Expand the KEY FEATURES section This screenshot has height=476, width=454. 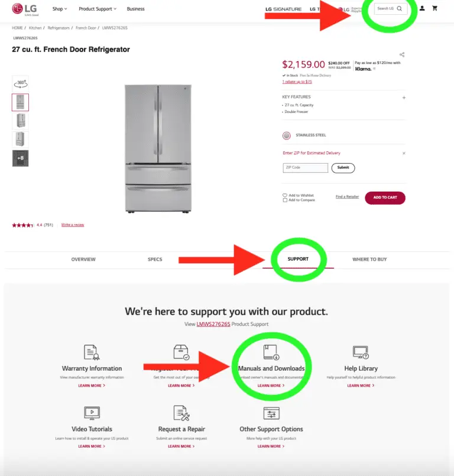pos(404,96)
